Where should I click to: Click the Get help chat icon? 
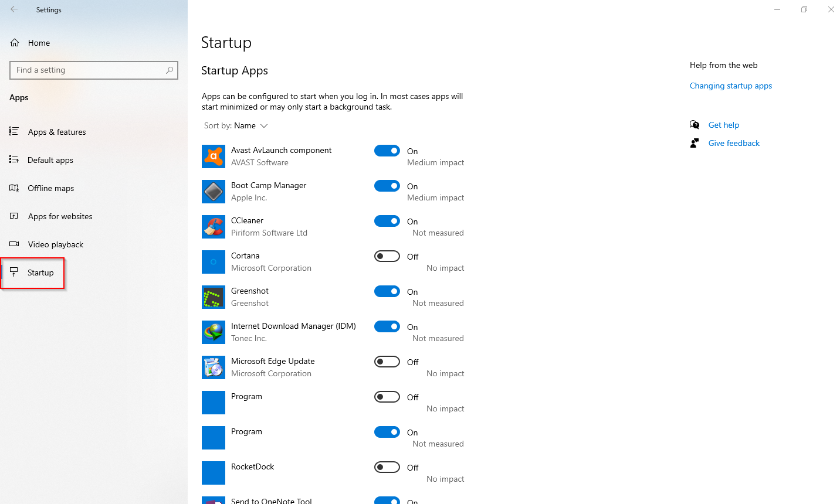pyautogui.click(x=695, y=125)
